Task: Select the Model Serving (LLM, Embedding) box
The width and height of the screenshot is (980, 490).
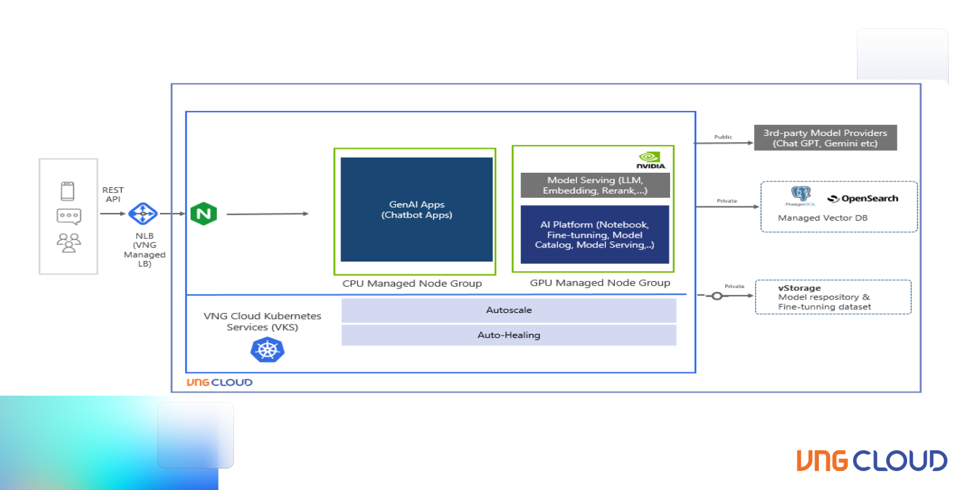Action: (x=595, y=185)
